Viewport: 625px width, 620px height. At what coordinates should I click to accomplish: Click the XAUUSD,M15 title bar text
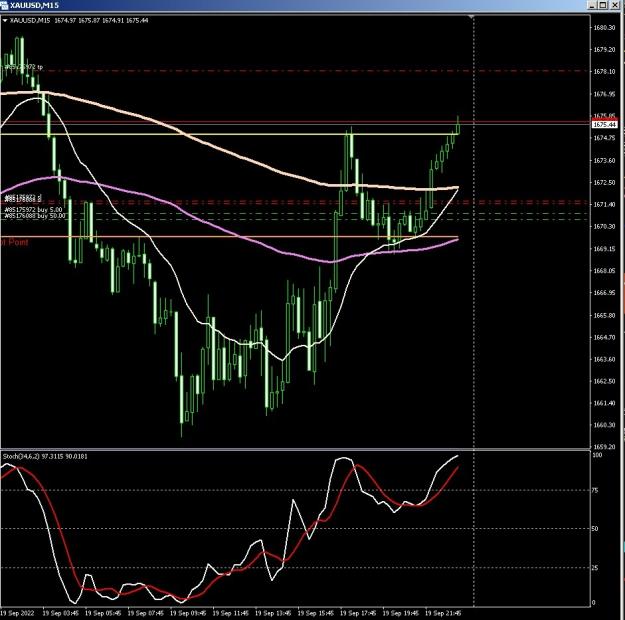(34, 5)
